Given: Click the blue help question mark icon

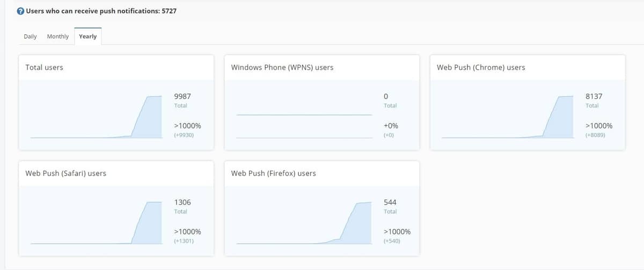Looking at the screenshot, I should [20, 11].
